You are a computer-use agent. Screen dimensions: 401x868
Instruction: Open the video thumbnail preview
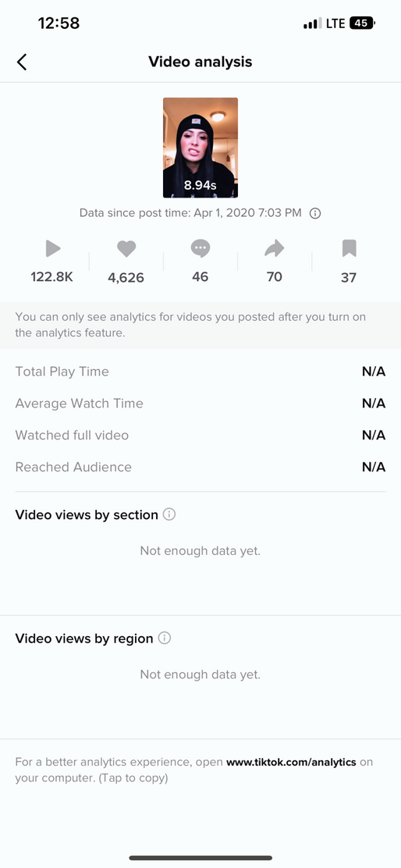pos(200,148)
